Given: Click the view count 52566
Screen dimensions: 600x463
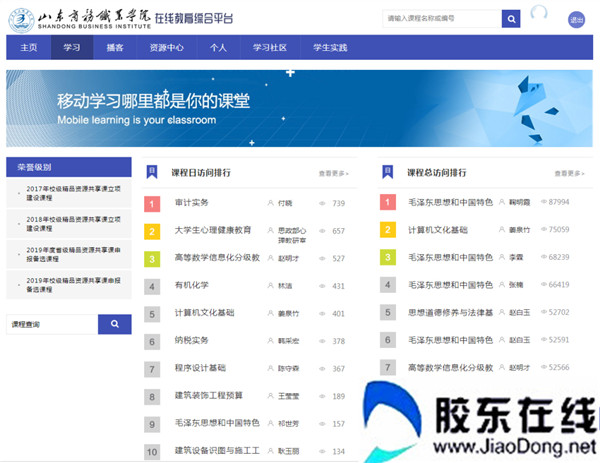Looking at the screenshot, I should tap(559, 367).
